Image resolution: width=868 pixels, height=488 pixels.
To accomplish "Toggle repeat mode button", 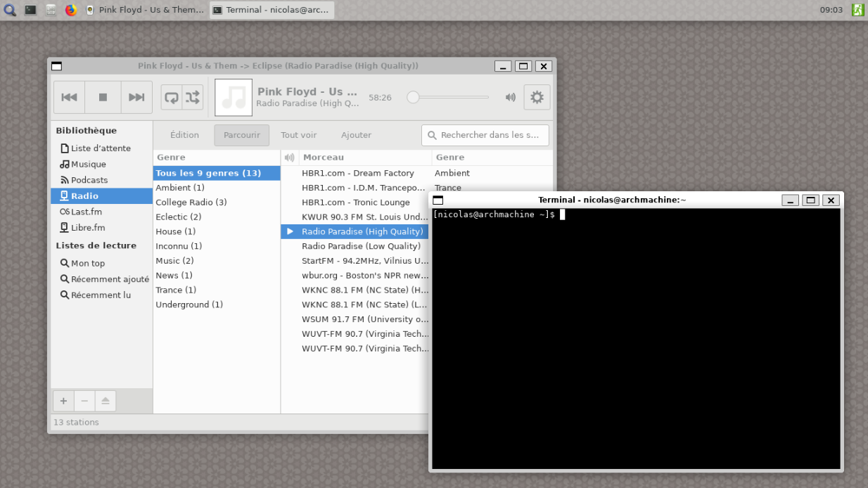I will click(172, 98).
